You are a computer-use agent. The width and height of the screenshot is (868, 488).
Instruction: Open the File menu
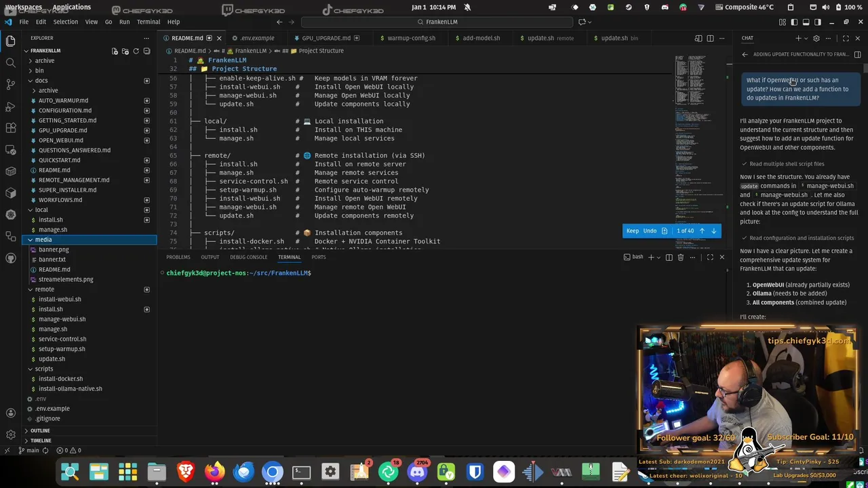[24, 22]
